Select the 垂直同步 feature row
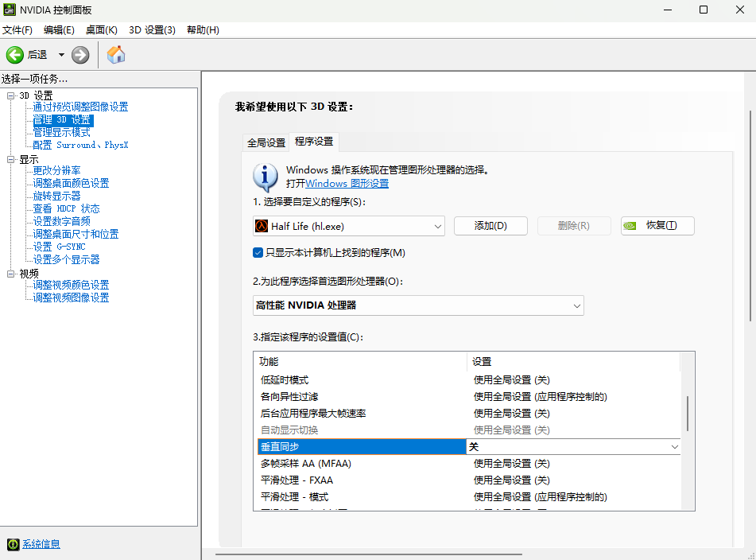 [x=362, y=447]
